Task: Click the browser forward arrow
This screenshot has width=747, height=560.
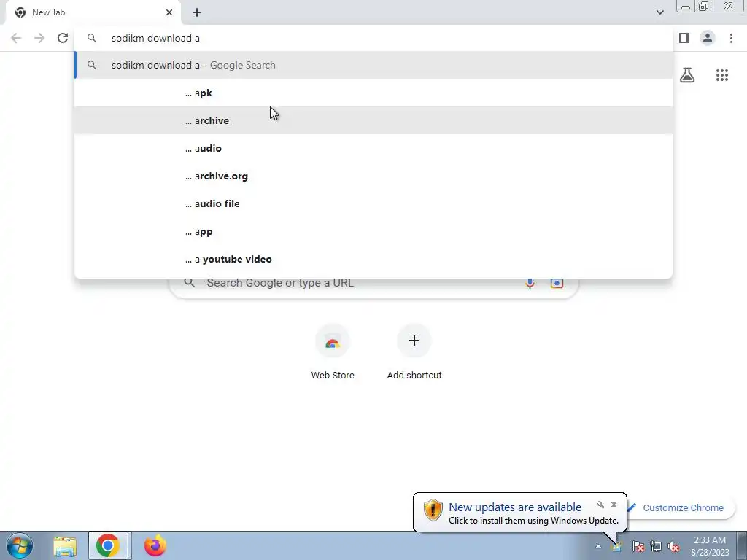Action: 39,38
